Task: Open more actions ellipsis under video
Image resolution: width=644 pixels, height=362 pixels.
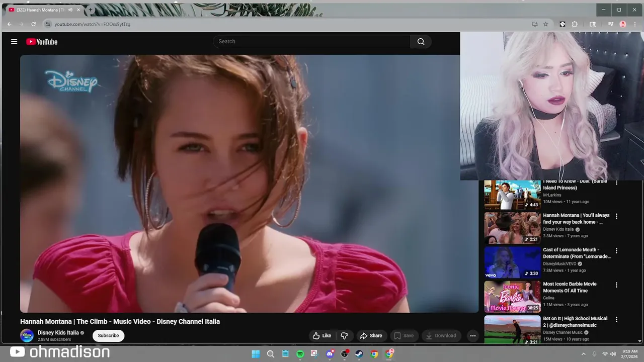Action: [x=472, y=336]
